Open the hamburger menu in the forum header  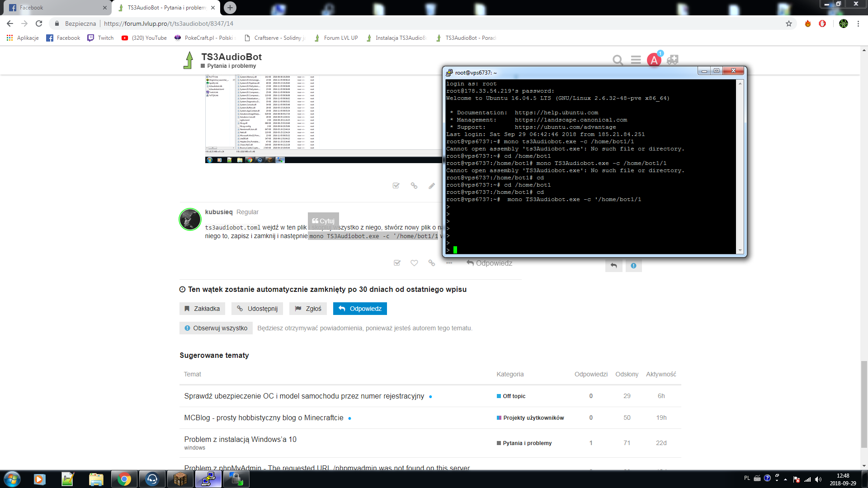coord(636,60)
